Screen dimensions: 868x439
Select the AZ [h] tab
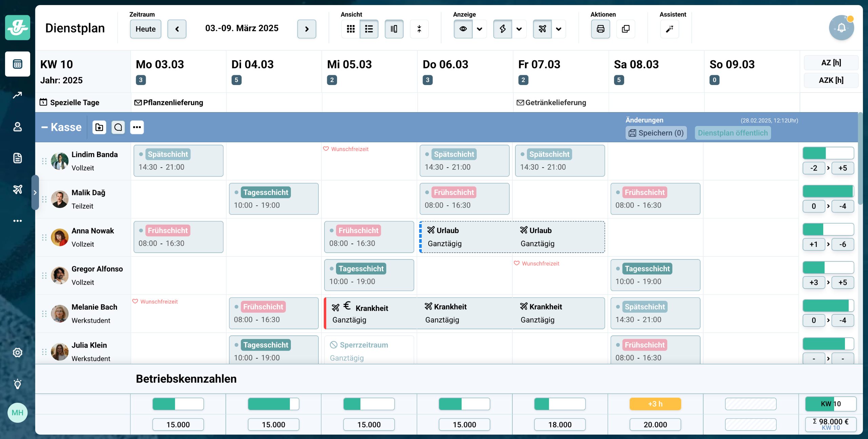tap(831, 63)
